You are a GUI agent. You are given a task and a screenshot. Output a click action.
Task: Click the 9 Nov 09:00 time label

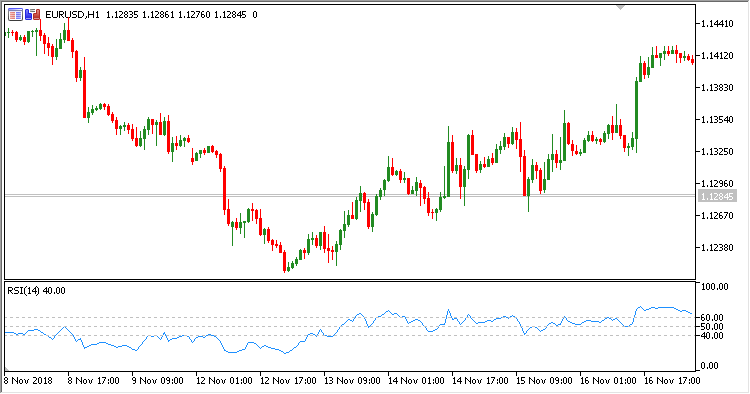click(157, 381)
